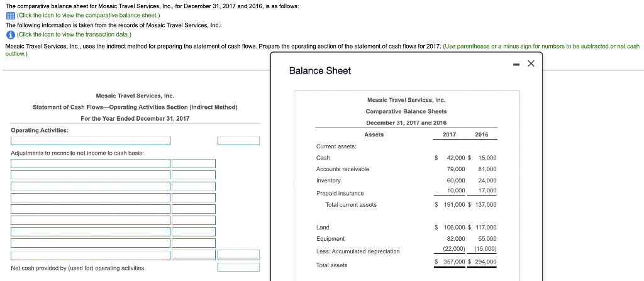Select the amount field beside Operating Activities
This screenshot has width=644, height=281.
(238, 141)
